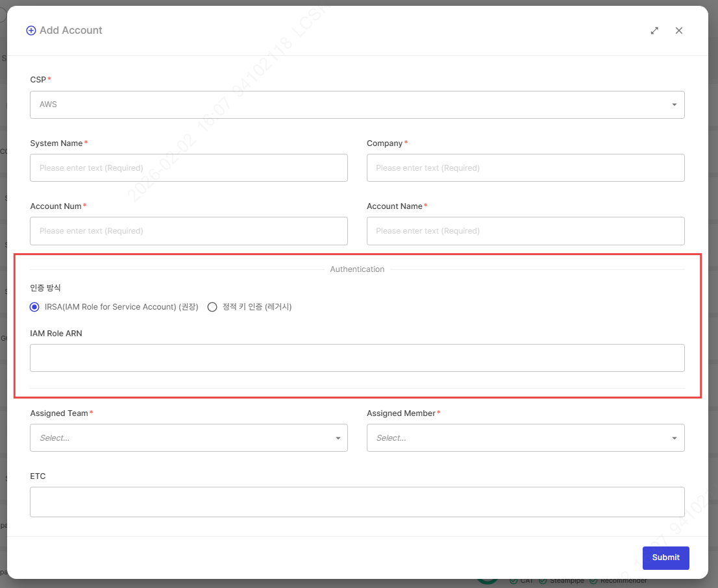The width and height of the screenshot is (718, 588).
Task: Select the 정적 키 인증 (레거시) radio option
Action: click(212, 307)
